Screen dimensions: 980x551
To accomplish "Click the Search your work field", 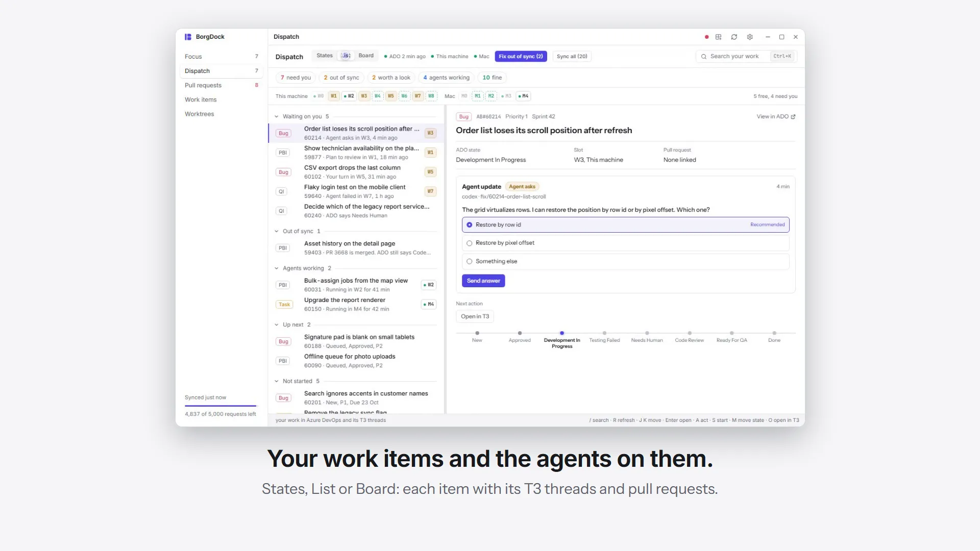I will pos(746,57).
